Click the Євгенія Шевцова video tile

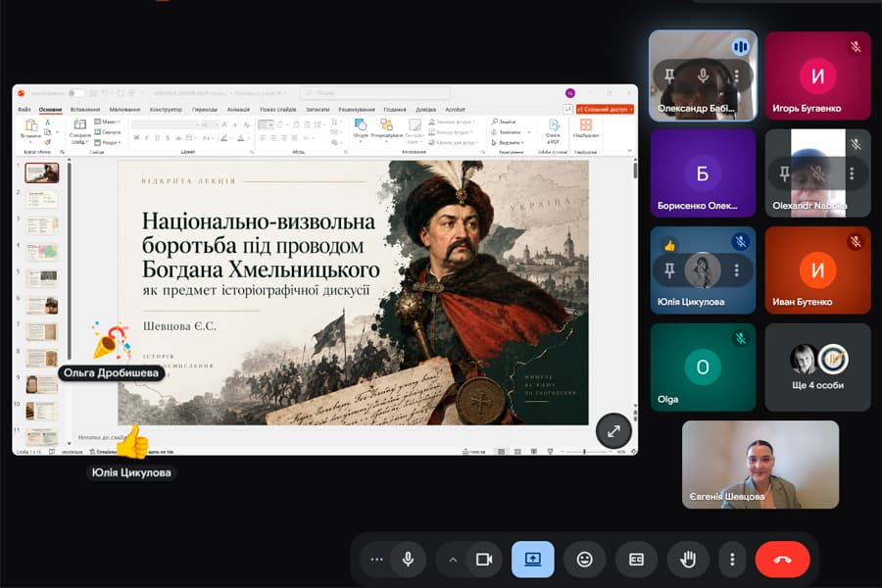(x=760, y=465)
